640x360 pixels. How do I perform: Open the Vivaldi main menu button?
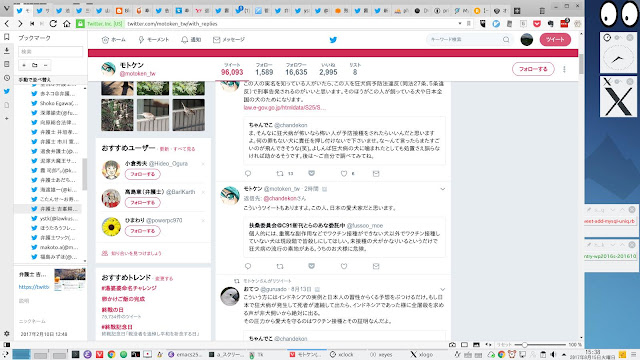click(x=7, y=8)
